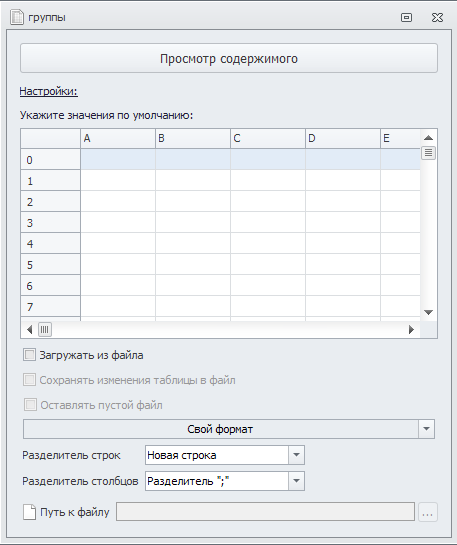Click the Настройки link
The width and height of the screenshot is (457, 545).
pos(49,91)
